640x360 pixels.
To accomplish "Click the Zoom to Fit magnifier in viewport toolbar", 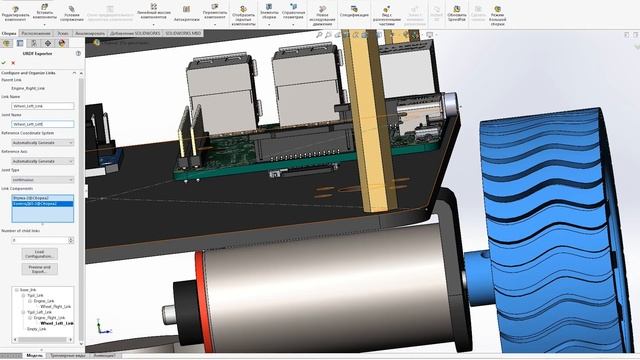I will pos(319,36).
